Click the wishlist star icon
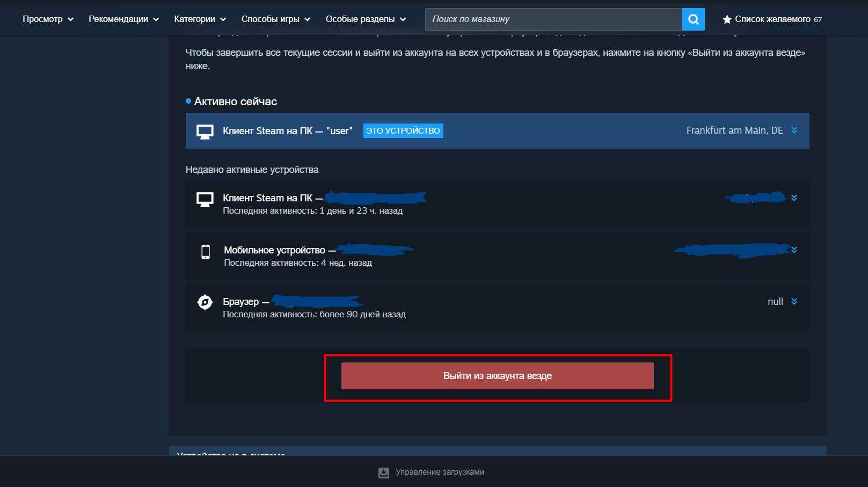 coord(727,19)
